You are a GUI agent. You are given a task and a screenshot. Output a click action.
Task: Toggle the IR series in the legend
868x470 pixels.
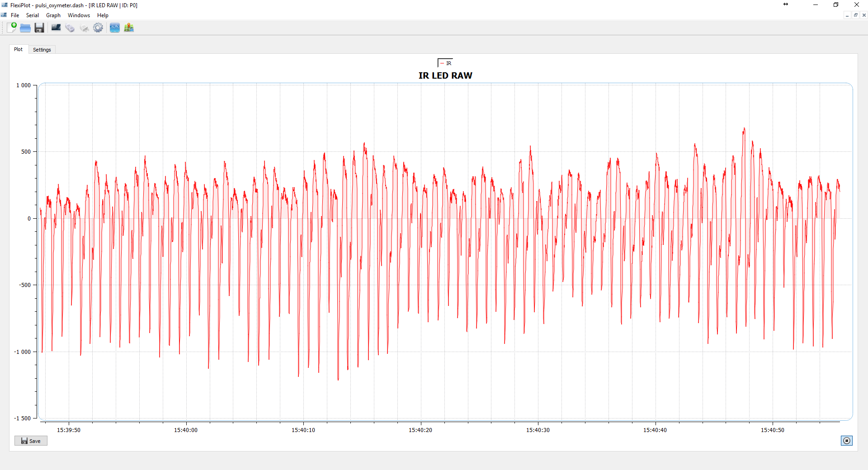coord(446,63)
